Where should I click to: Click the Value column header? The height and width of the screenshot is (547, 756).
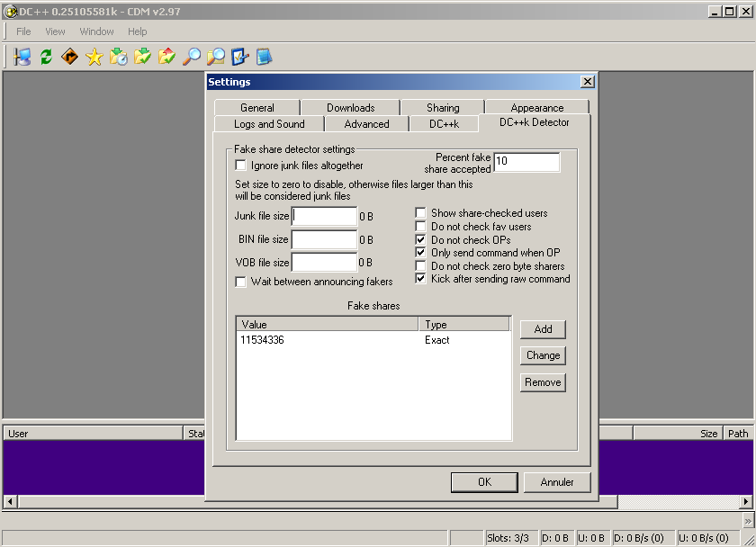[328, 325]
